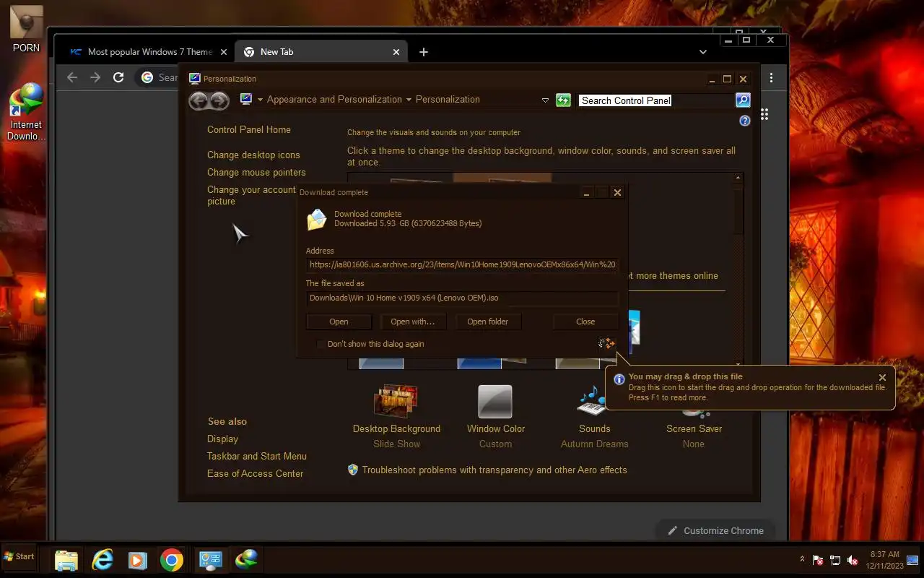Screen dimensions: 924x578
Task: Switch to Chrome from the taskbar
Action: [172, 560]
